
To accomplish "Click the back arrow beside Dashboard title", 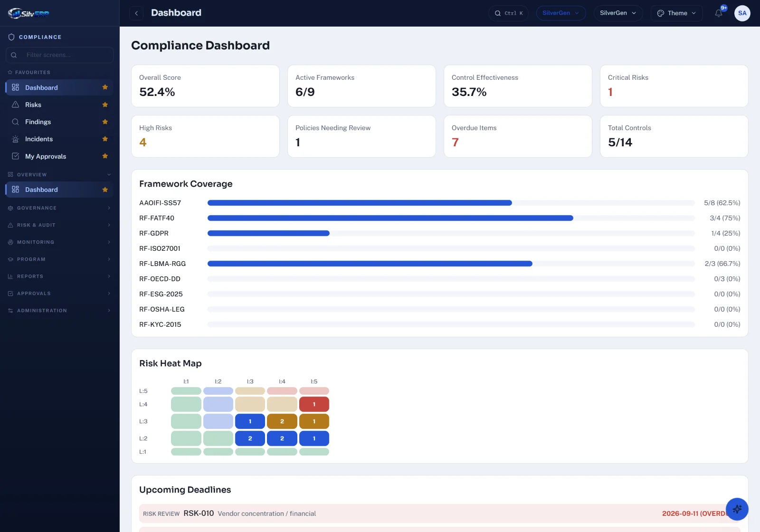I will [x=136, y=13].
